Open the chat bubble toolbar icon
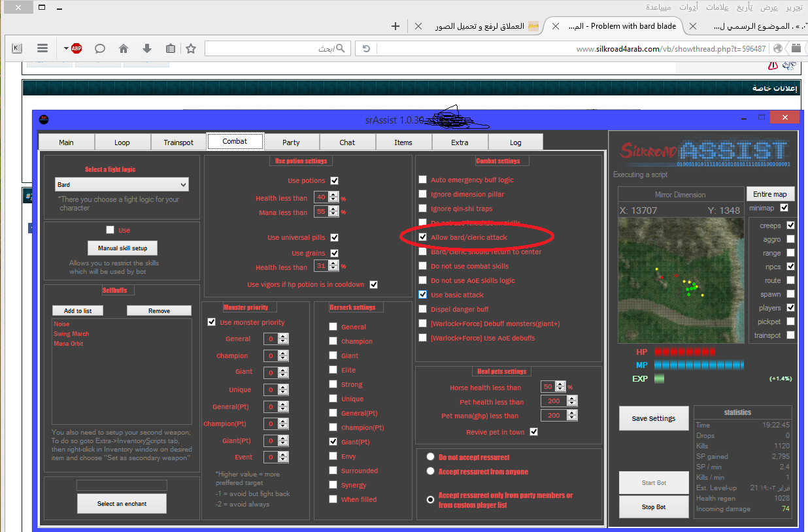The height and width of the screenshot is (532, 808). tap(100, 48)
